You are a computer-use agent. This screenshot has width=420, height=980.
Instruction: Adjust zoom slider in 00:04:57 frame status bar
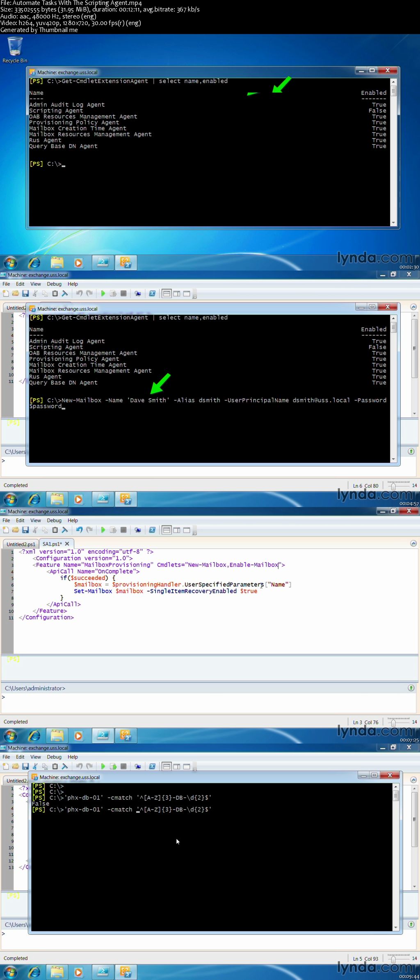(x=393, y=486)
